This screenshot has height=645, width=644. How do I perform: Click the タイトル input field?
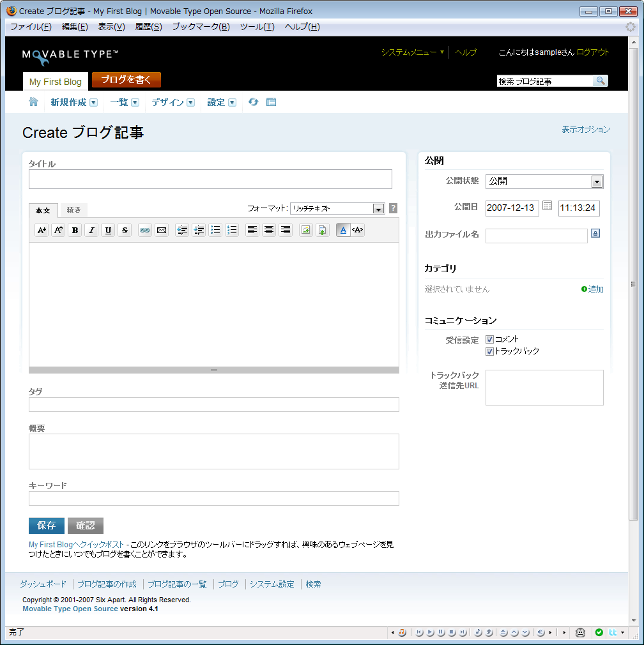point(210,179)
